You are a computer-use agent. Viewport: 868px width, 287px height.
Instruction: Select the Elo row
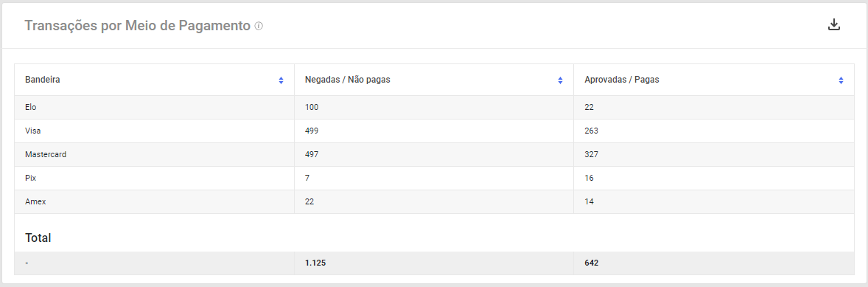[x=434, y=108]
